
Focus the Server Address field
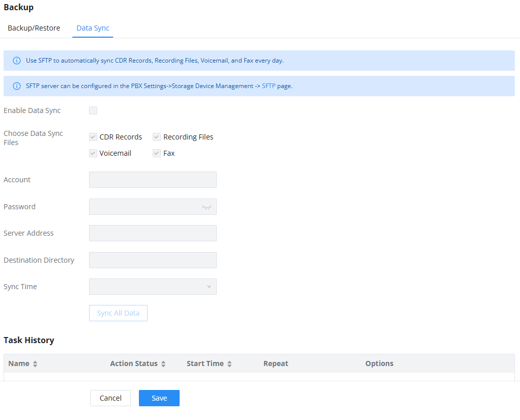click(x=153, y=233)
